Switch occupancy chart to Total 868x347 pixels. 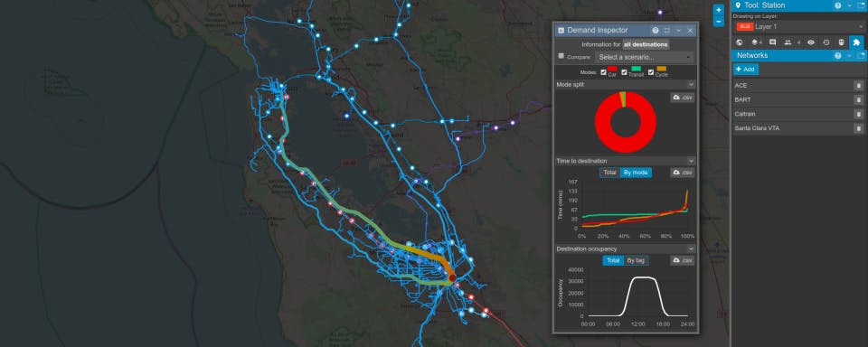point(613,260)
